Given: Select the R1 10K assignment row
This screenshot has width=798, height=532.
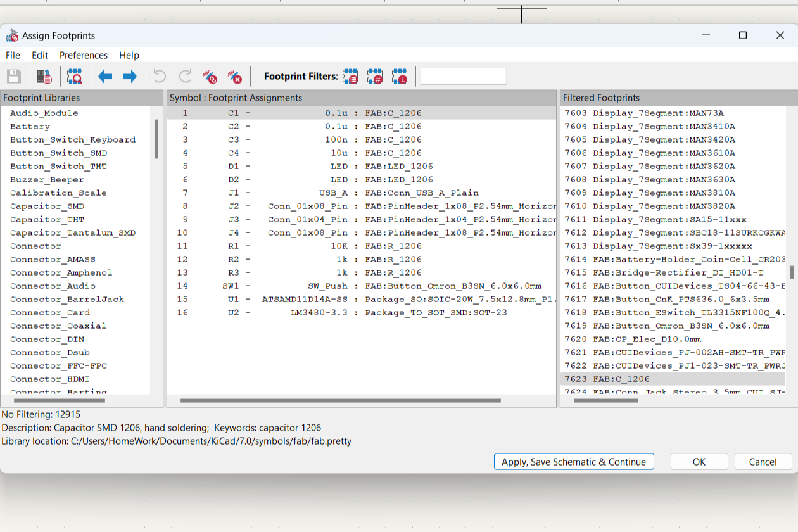Looking at the screenshot, I should [362, 246].
